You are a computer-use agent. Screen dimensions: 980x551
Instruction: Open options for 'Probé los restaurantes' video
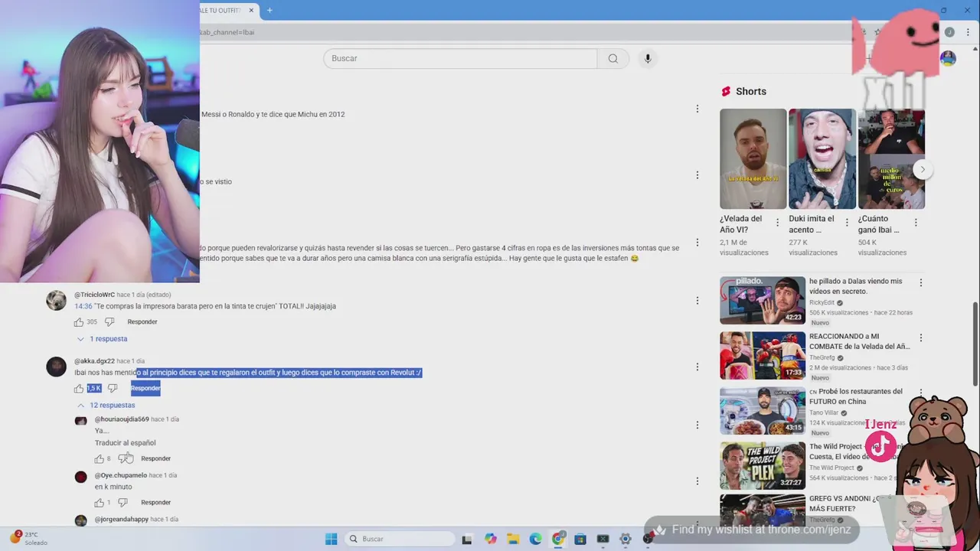tap(920, 393)
